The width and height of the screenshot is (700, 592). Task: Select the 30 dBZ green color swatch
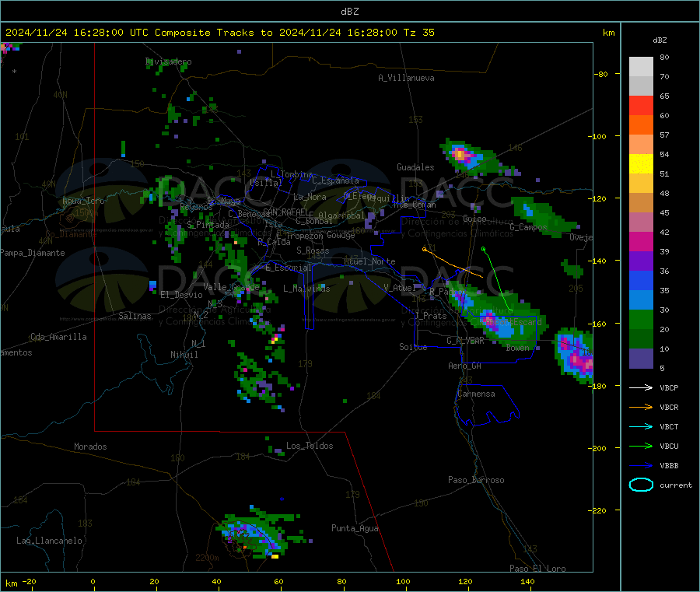641,319
